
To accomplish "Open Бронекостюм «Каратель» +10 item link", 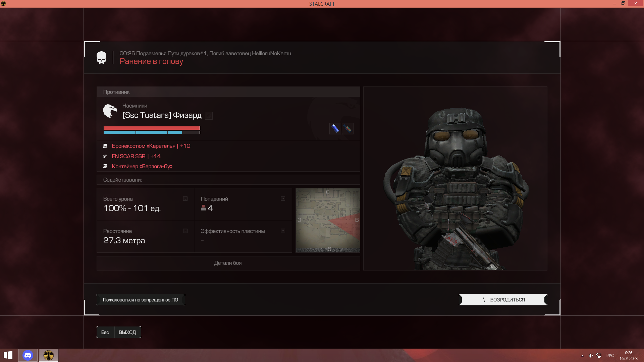I will pos(151,146).
